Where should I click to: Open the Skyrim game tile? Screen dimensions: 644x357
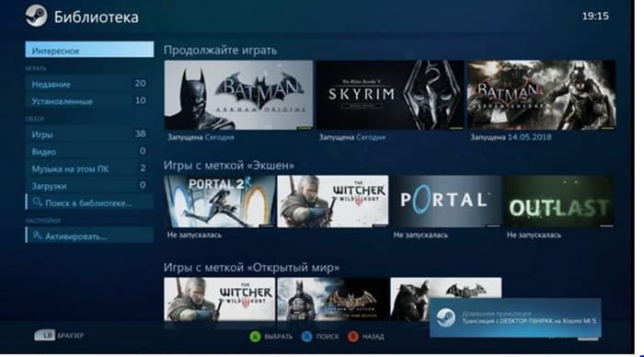(390, 96)
